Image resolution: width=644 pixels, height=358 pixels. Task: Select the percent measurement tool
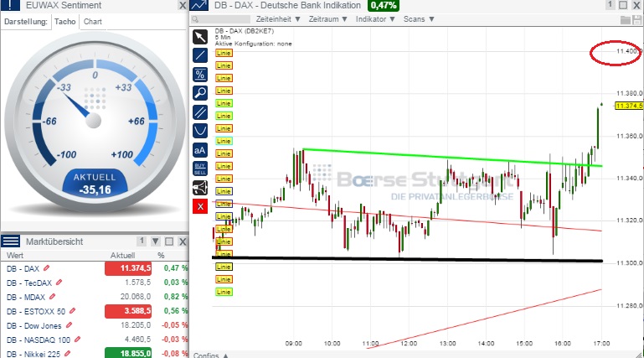coord(200,75)
